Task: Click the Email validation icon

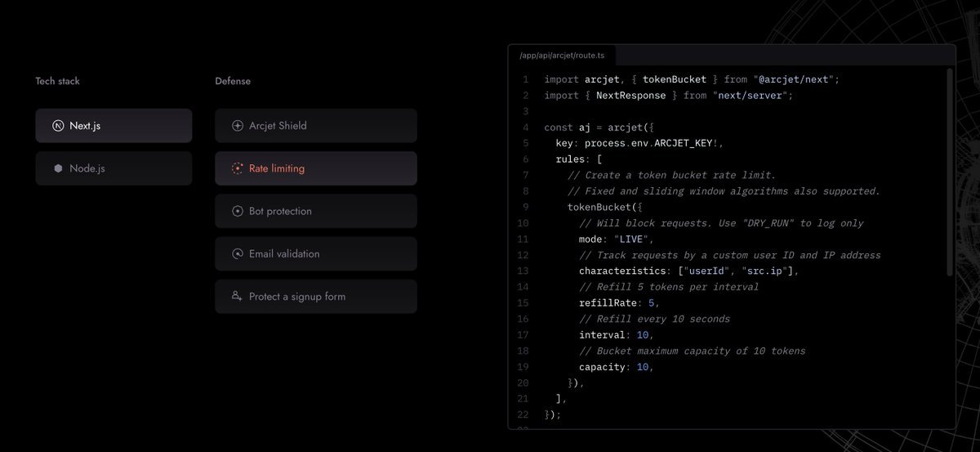Action: point(238,253)
